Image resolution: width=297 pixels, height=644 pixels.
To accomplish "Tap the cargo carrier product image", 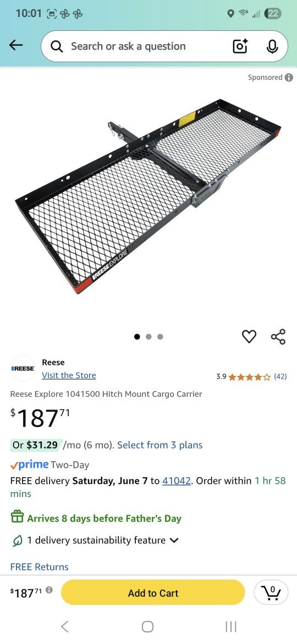I will (x=148, y=196).
